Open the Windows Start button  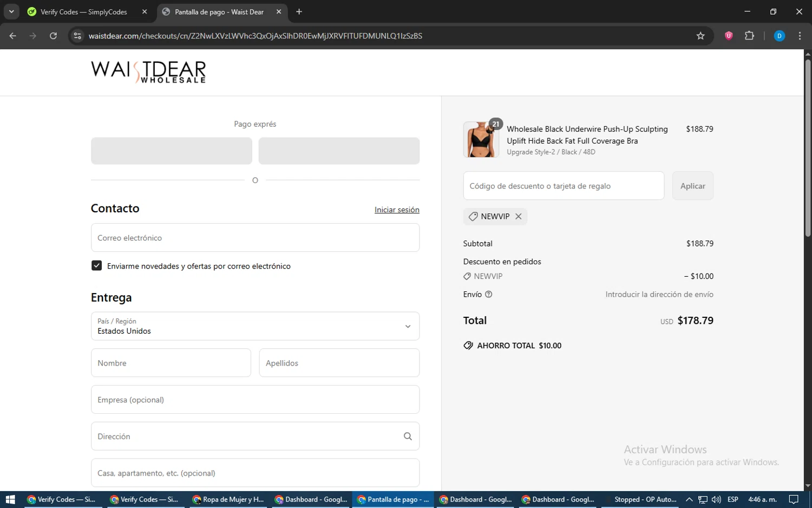tap(10, 499)
